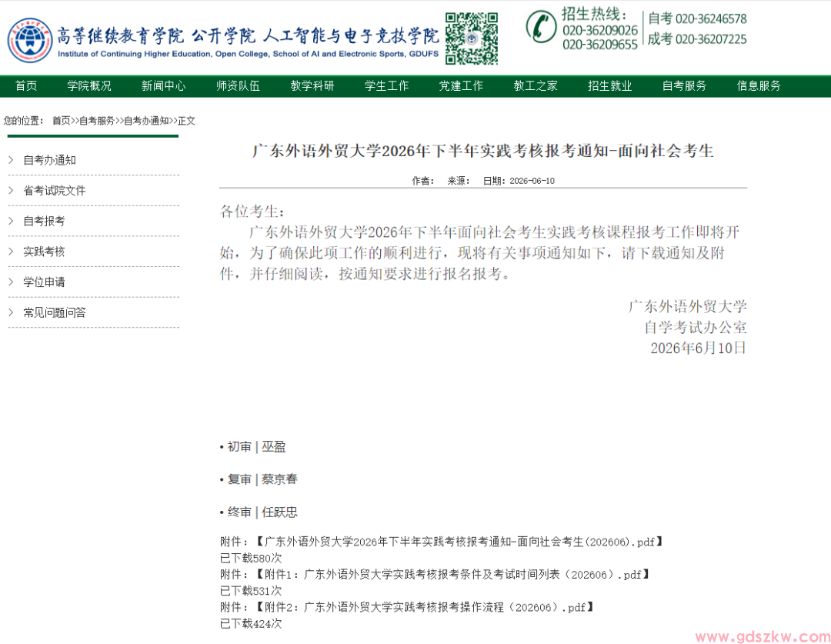Click the chevron beside 自考报考
Image resolution: width=831 pixels, height=644 pixels.
click(11, 221)
